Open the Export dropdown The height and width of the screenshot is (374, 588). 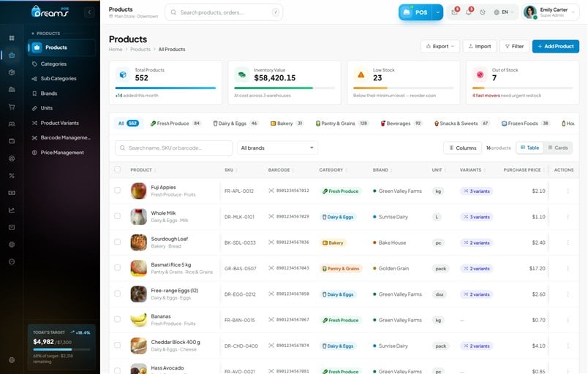coord(440,47)
